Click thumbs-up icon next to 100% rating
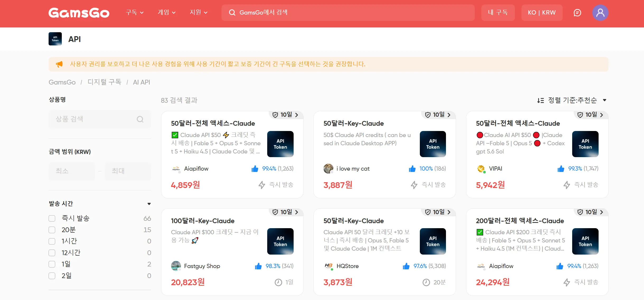This screenshot has height=300, width=644. (x=412, y=168)
